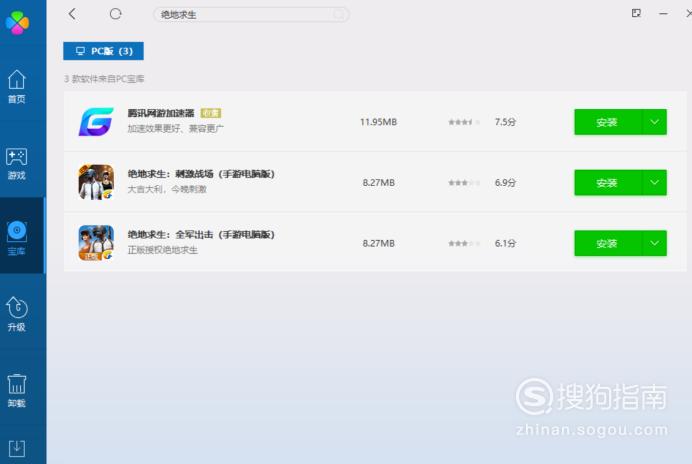Go back with the back arrow
This screenshot has width=692, height=464.
[72, 14]
